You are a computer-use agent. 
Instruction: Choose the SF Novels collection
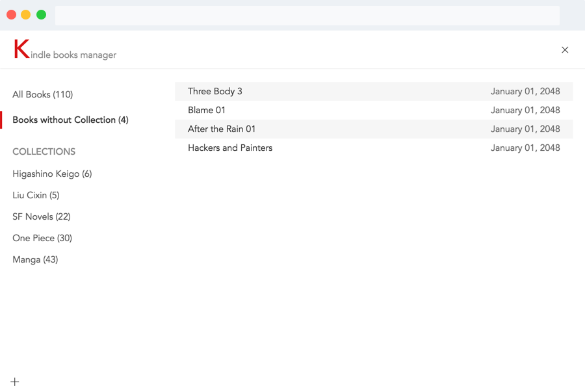[x=42, y=216]
